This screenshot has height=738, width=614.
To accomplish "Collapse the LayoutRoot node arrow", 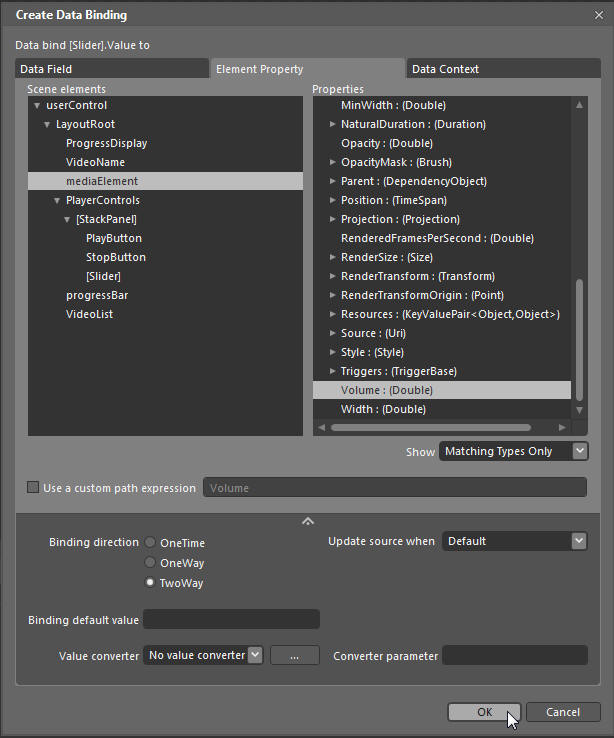I will pos(47,124).
